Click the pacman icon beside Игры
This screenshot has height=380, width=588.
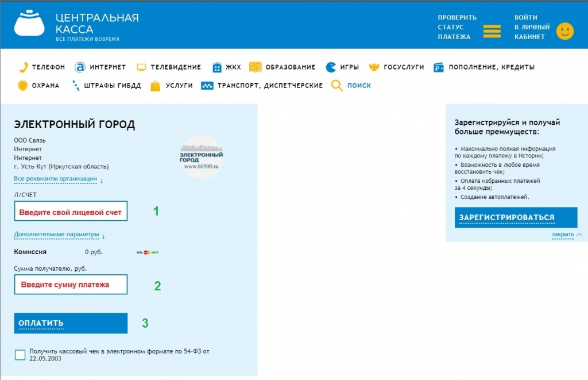(331, 67)
